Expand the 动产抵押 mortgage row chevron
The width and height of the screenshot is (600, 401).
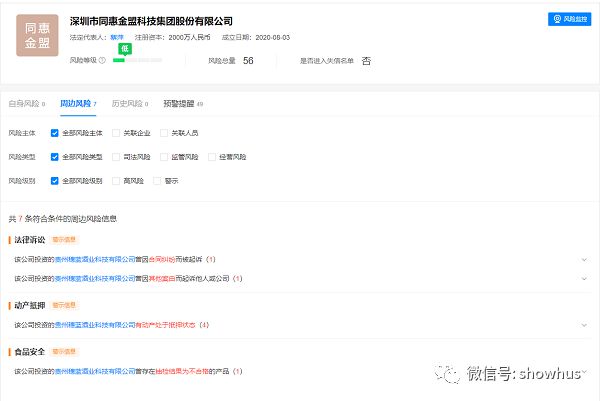tap(584, 325)
